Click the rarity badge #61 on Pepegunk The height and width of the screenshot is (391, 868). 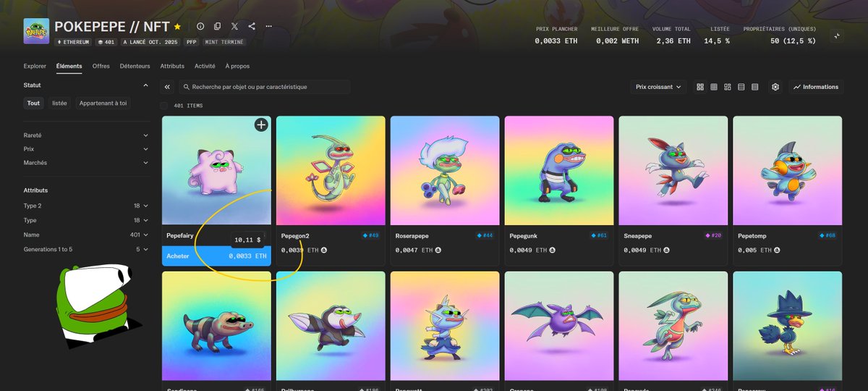pos(599,235)
